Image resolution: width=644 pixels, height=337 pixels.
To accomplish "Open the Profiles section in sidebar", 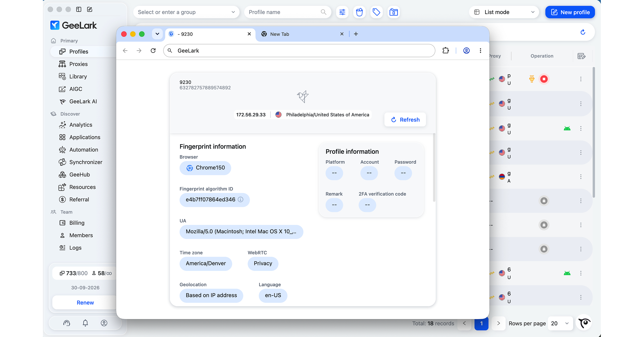I will tap(83, 51).
